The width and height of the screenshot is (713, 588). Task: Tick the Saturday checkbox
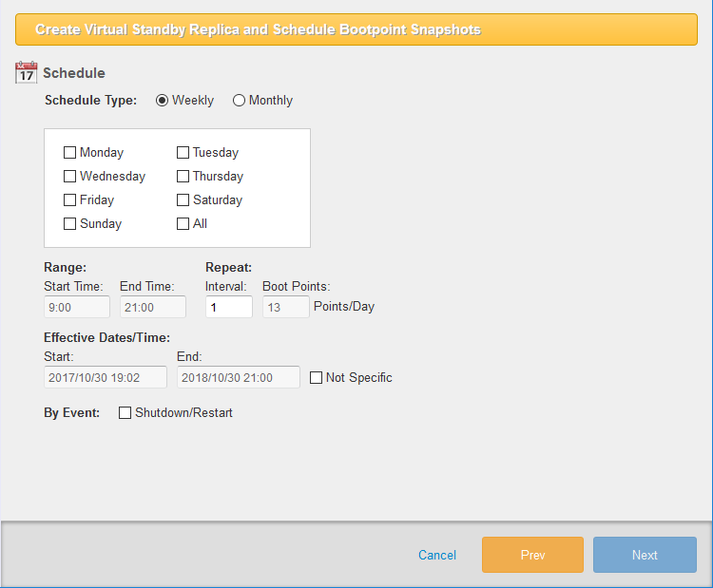coord(183,199)
